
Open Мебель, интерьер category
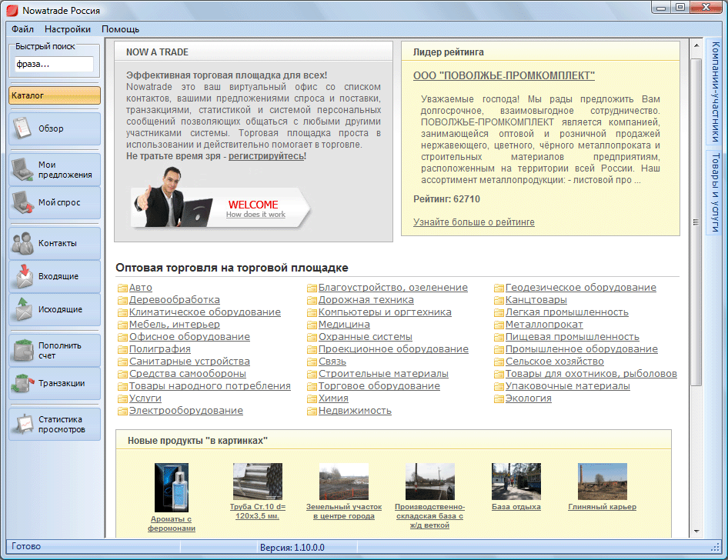pyautogui.click(x=175, y=325)
